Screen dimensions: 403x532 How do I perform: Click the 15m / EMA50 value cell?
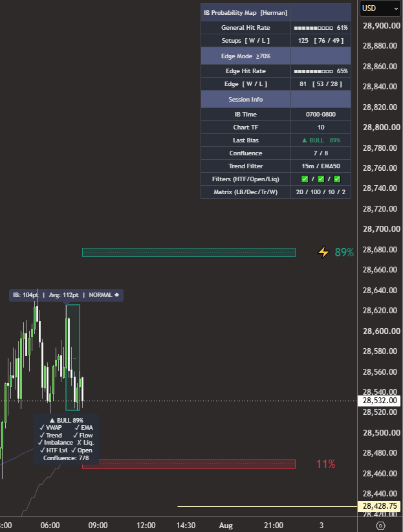click(x=321, y=166)
